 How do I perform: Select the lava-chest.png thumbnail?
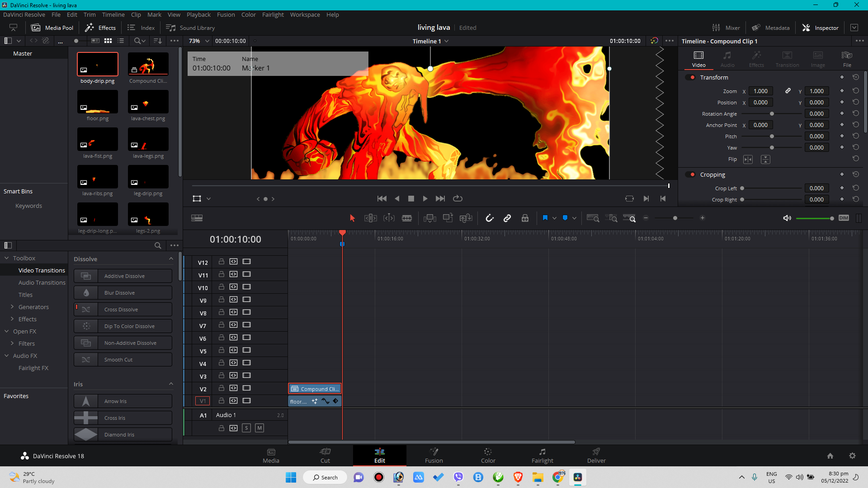coord(148,102)
